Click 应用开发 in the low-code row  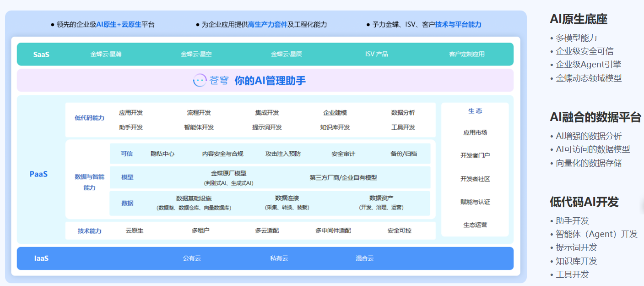(x=131, y=113)
